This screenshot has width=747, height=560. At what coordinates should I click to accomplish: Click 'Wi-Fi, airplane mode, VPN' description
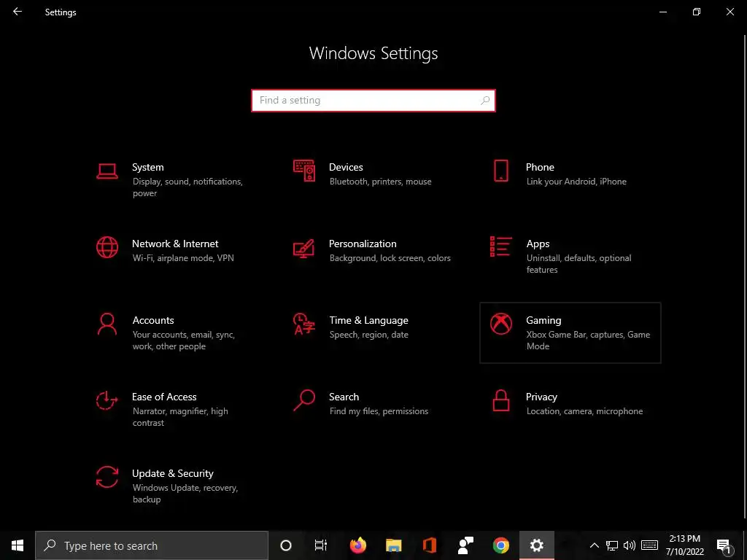click(x=183, y=258)
